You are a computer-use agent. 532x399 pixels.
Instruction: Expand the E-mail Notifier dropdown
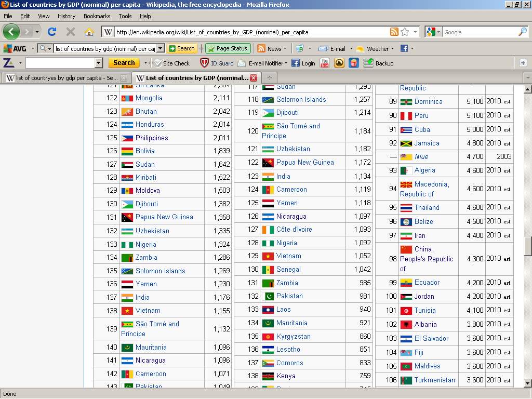coord(286,63)
